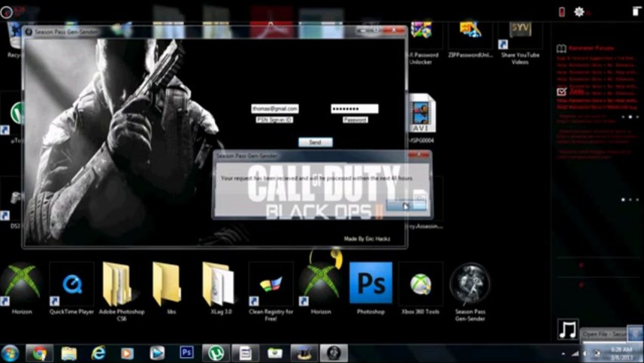This screenshot has height=363, width=644.
Task: Click the Windows Start orb
Action: [10, 353]
